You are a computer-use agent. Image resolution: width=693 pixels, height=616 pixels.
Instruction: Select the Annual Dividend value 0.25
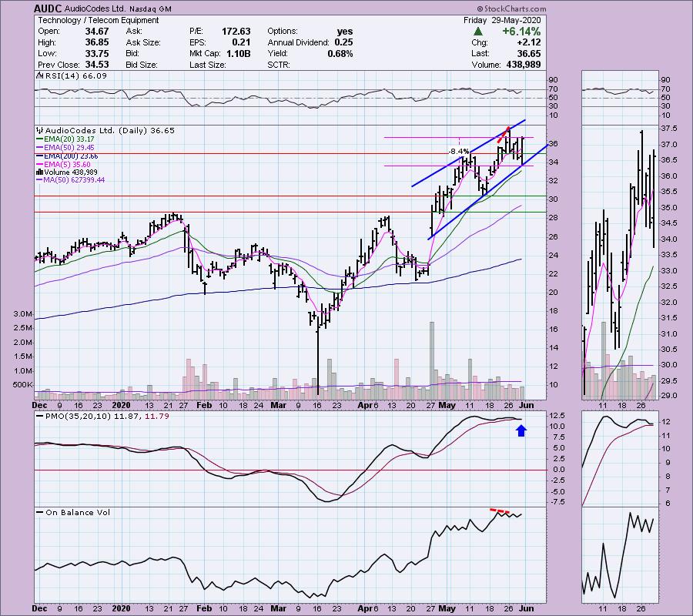point(343,42)
